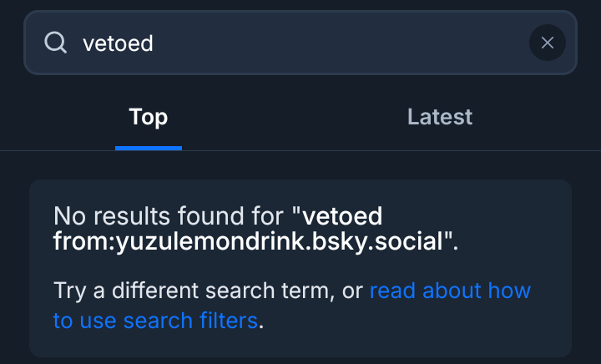
Task: Click the 'search filters' link text
Action: [x=190, y=320]
